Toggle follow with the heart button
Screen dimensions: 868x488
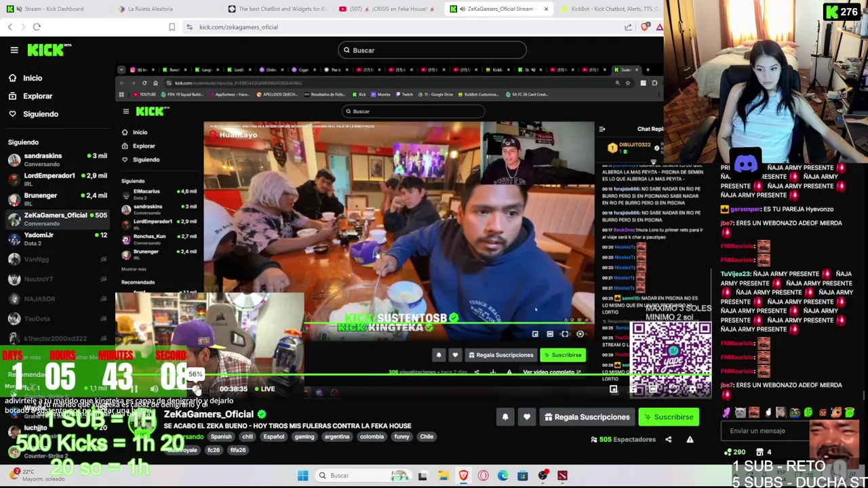click(526, 417)
